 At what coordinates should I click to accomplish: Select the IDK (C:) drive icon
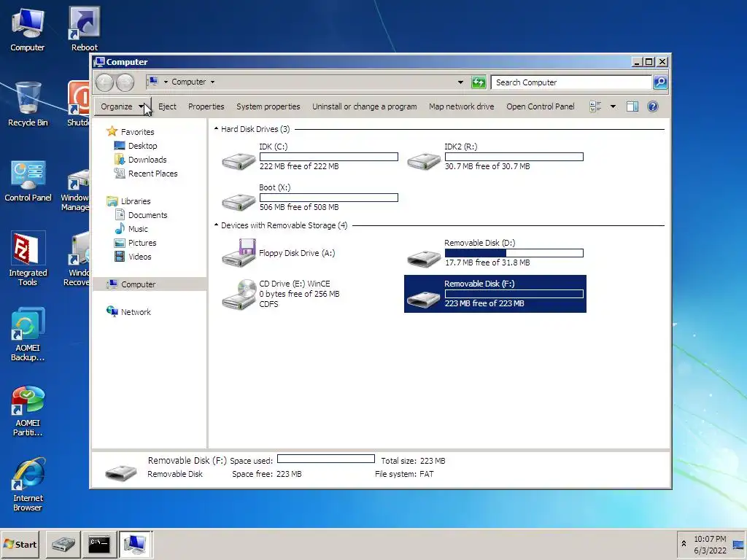pyautogui.click(x=239, y=161)
